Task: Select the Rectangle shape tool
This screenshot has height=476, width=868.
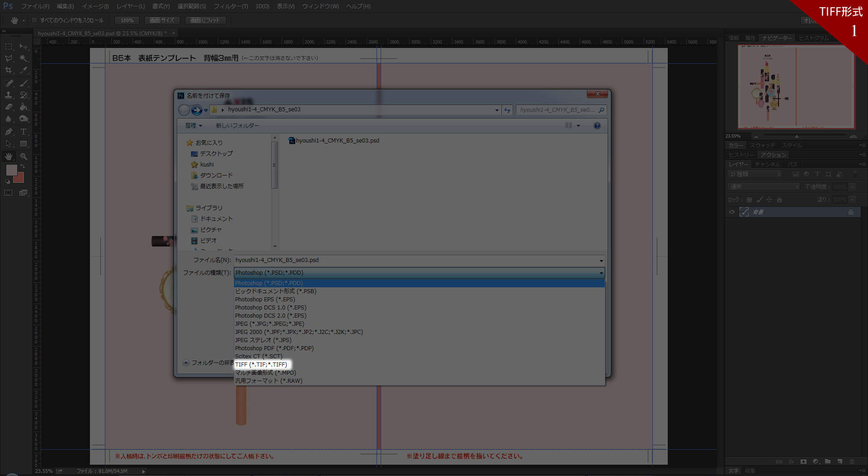Action: [x=24, y=143]
